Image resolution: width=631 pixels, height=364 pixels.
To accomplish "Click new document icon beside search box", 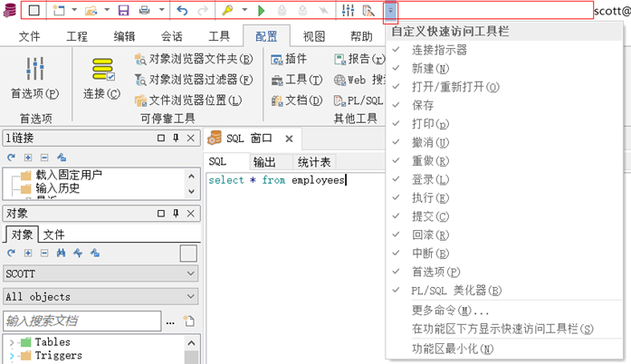I will pyautogui.click(x=189, y=321).
